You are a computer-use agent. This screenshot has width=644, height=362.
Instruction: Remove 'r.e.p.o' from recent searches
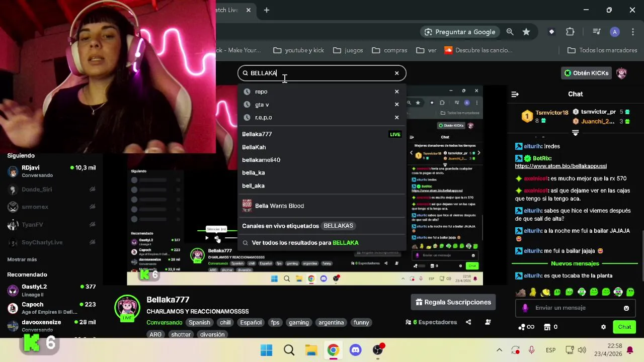click(x=396, y=117)
